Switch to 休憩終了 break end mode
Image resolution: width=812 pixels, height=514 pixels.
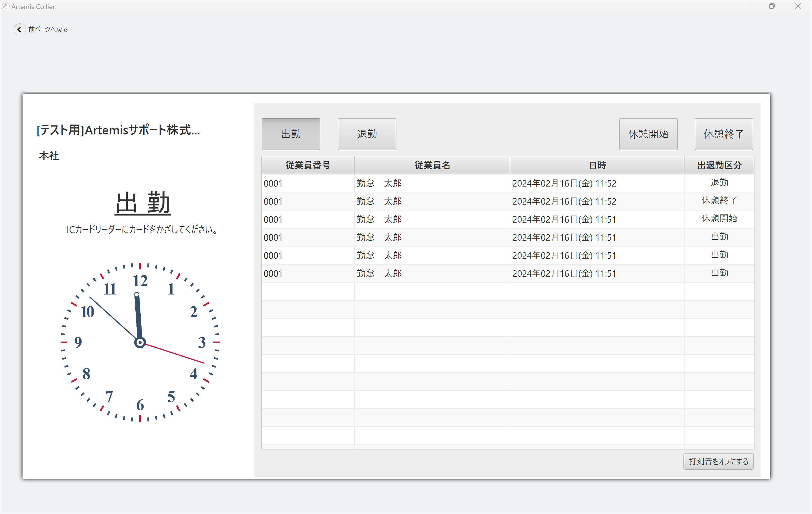coord(723,134)
